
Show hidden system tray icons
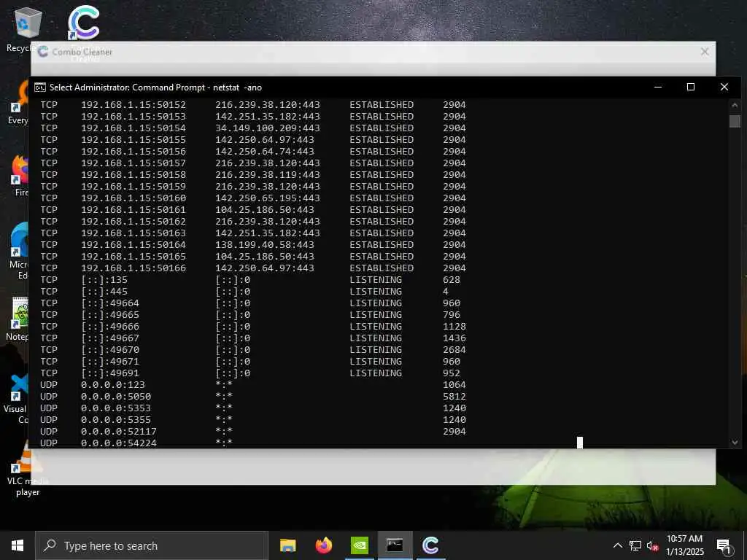pos(617,545)
